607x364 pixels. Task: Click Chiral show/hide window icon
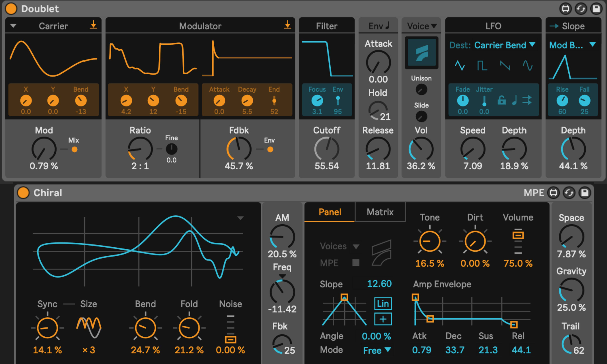point(553,193)
